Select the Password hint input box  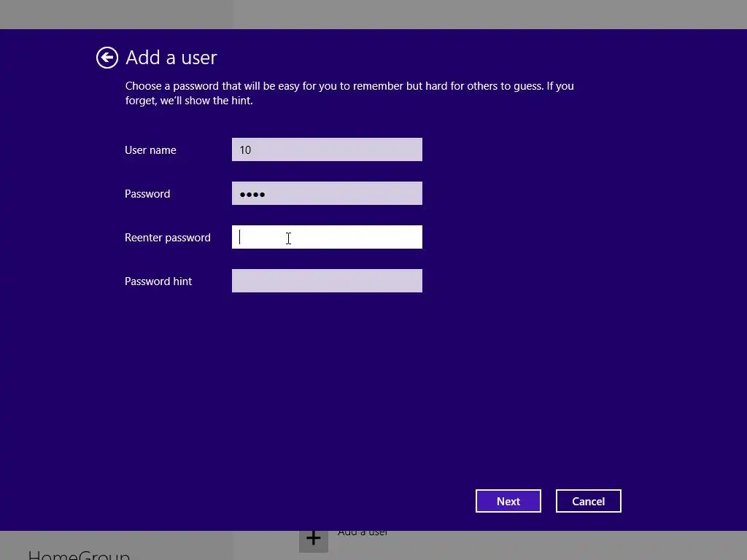(x=327, y=281)
